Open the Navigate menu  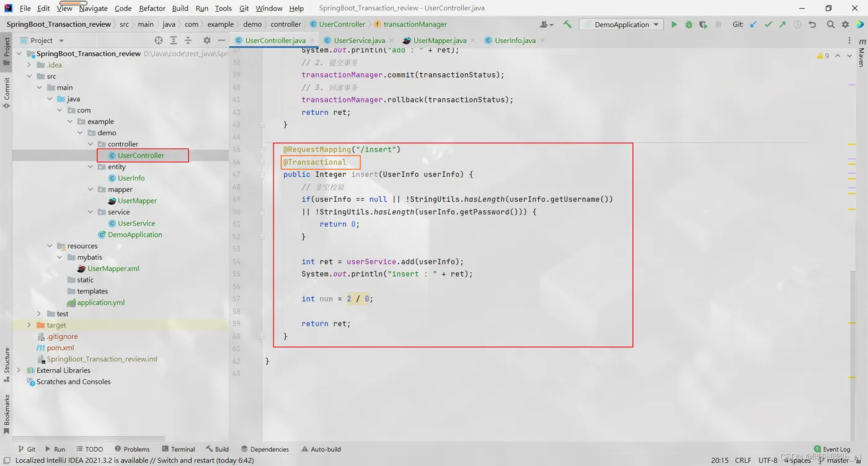[93, 8]
